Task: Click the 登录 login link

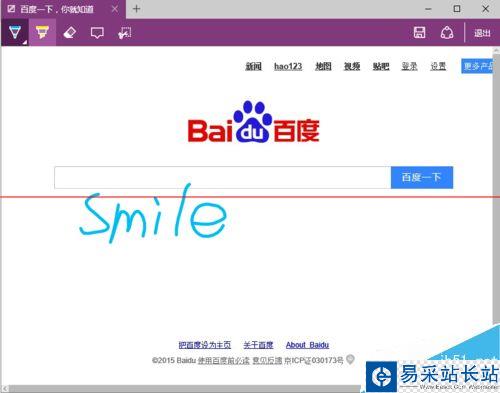Action: pyautogui.click(x=409, y=66)
